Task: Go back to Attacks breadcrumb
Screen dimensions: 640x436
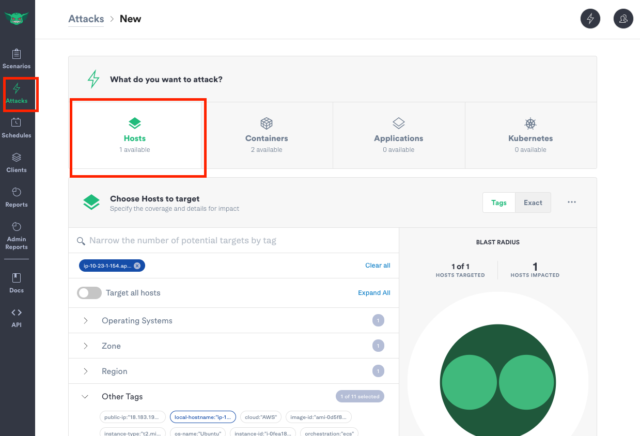Action: pos(86,19)
